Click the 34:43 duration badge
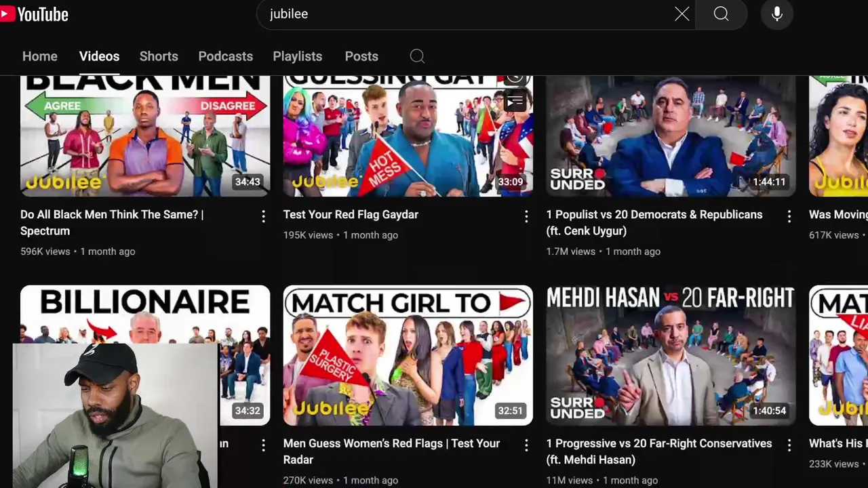The height and width of the screenshot is (488, 868). pyautogui.click(x=248, y=182)
